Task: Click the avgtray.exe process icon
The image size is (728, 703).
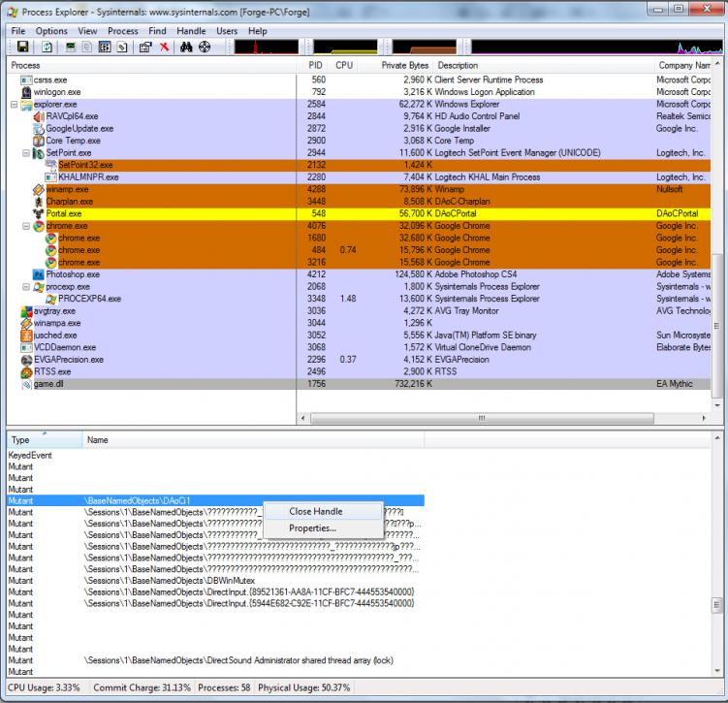Action: tap(26, 311)
